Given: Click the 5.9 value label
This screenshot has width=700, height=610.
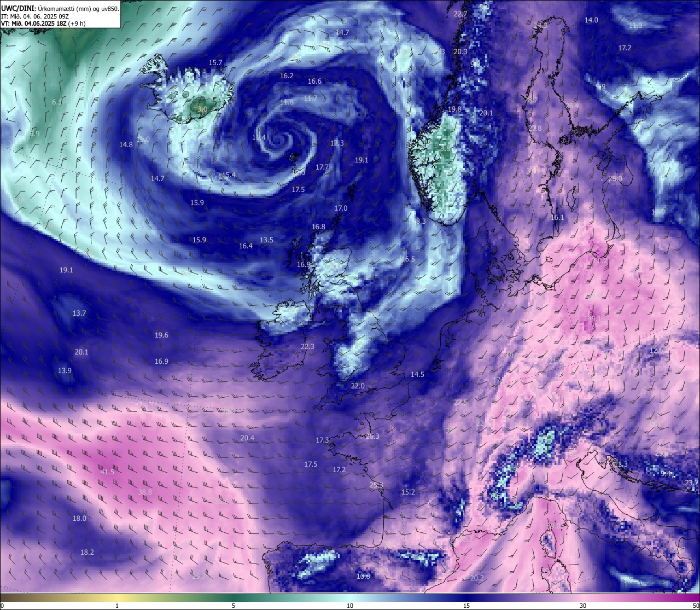Looking at the screenshot, I should pos(34,134).
